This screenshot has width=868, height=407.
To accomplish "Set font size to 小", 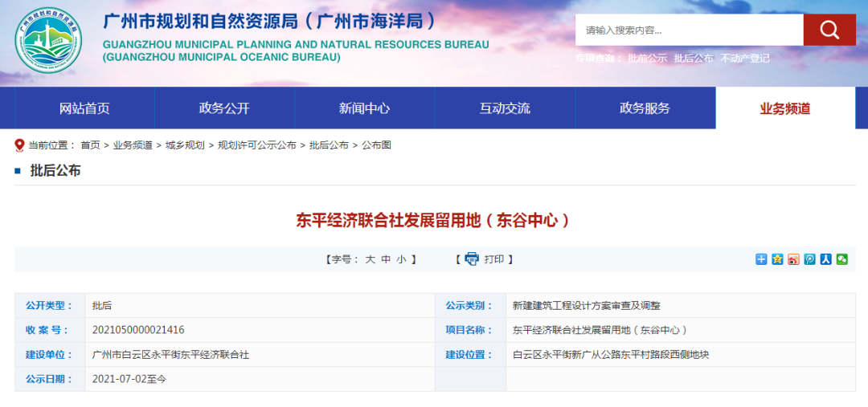I will coord(401,259).
